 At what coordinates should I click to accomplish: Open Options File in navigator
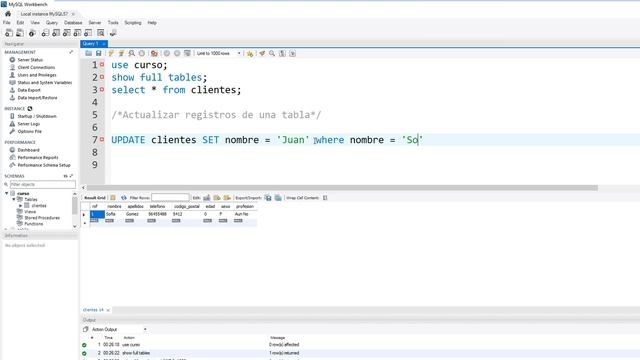click(x=29, y=131)
